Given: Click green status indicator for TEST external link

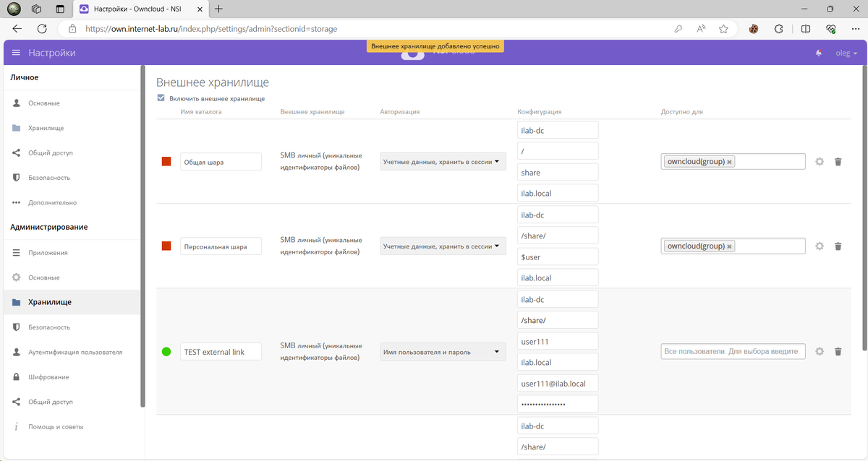Looking at the screenshot, I should tap(166, 352).
